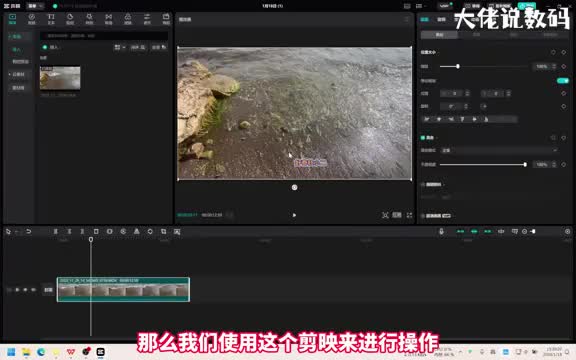This screenshot has width=576, height=360.
Task: Click the green Import button in the media panel
Action: [51, 47]
